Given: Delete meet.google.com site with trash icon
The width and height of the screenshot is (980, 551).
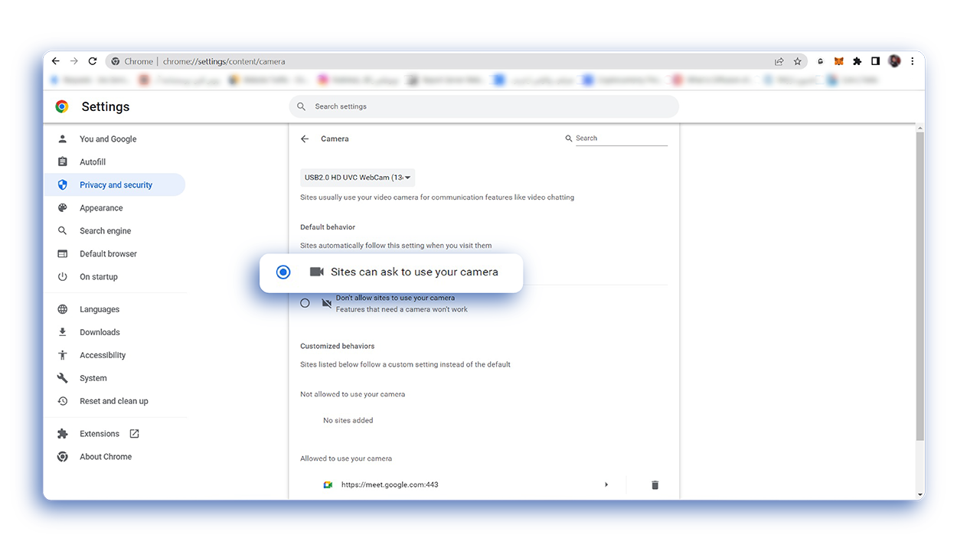Looking at the screenshot, I should [655, 484].
